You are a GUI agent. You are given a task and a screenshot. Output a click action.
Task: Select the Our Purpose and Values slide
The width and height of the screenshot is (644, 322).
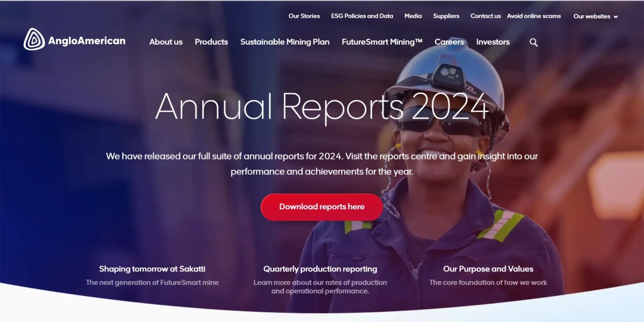pyautogui.click(x=488, y=269)
